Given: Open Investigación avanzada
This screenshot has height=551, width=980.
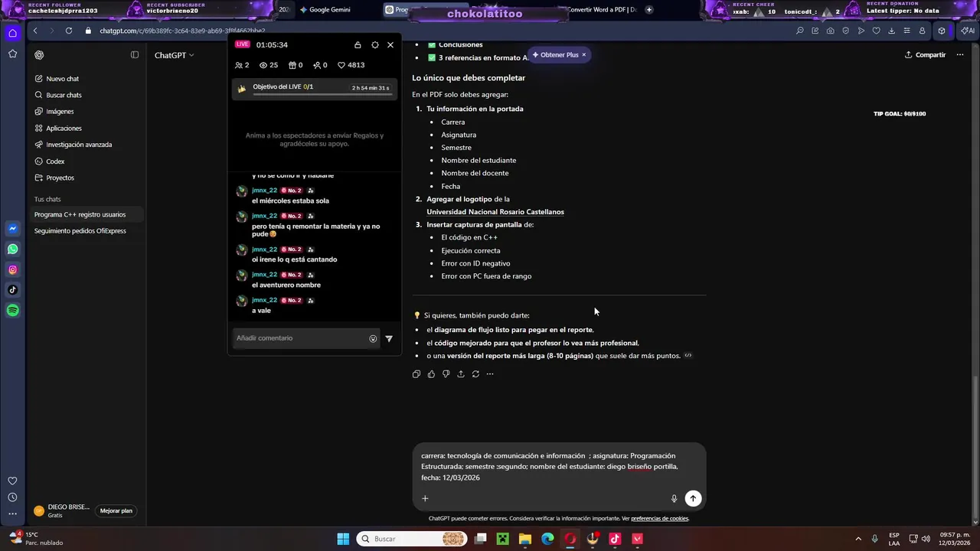Looking at the screenshot, I should [79, 145].
